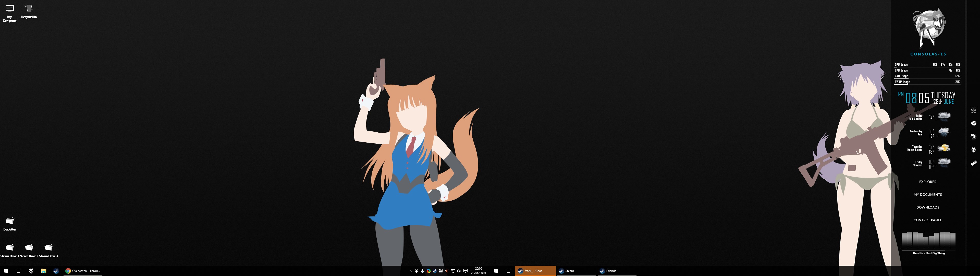Seek using the music progress bar above the track title
The image size is (980, 276).
point(928,250)
